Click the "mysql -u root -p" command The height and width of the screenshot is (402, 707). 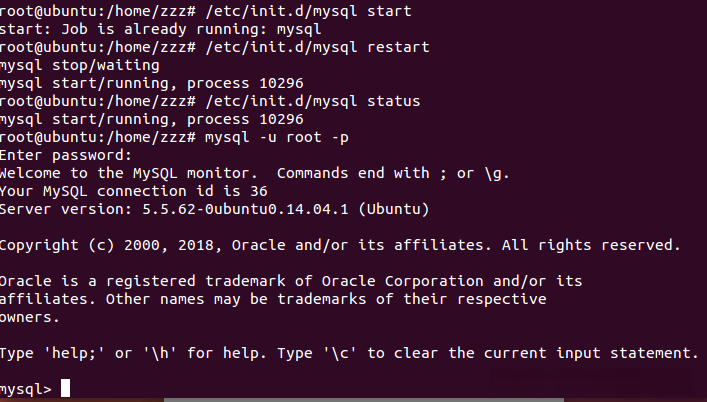(270, 137)
